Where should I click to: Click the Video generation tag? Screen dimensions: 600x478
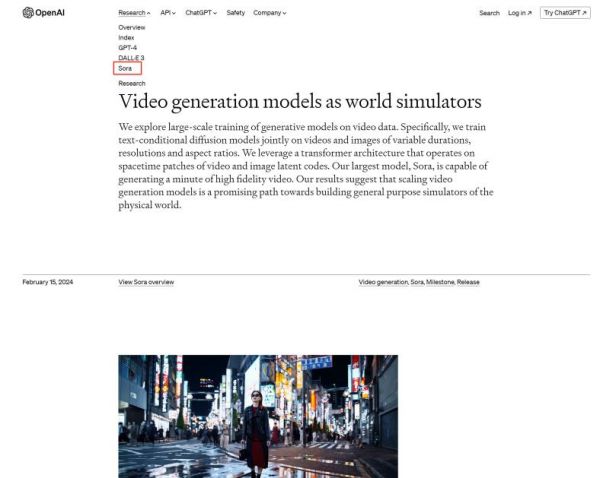pos(383,282)
